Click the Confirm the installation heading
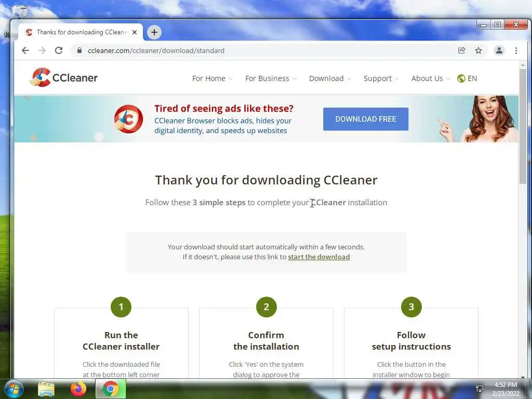Viewport: 532px width, 399px height. pos(267,341)
